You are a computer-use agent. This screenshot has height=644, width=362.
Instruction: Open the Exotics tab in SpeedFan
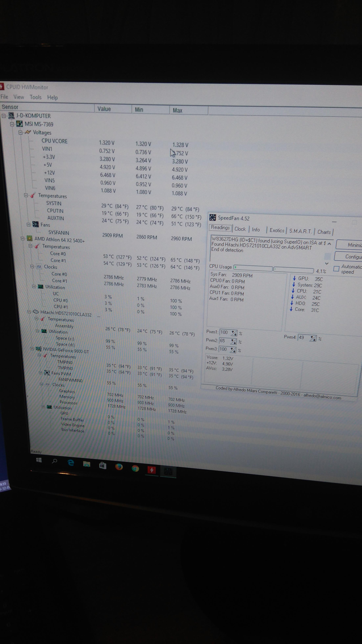277,230
